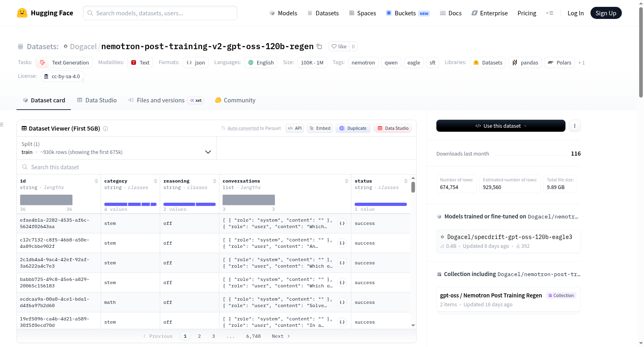Expand JSON for row babbb725 conversations
Viewport: 644px width, 347px height.
342,283
